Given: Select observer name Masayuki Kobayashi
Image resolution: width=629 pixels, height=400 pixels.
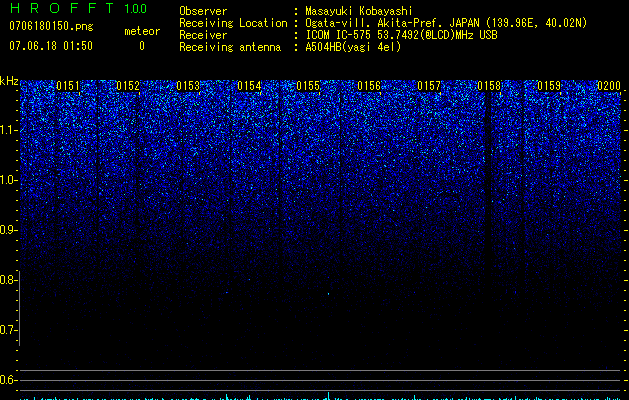Looking at the screenshot, I should pyautogui.click(x=359, y=11).
